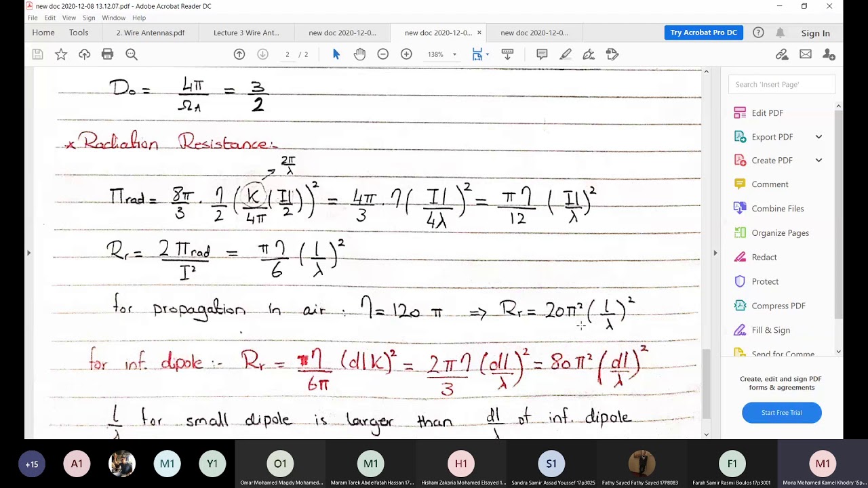Click the Save file icon
868x488 pixels.
[x=37, y=54]
